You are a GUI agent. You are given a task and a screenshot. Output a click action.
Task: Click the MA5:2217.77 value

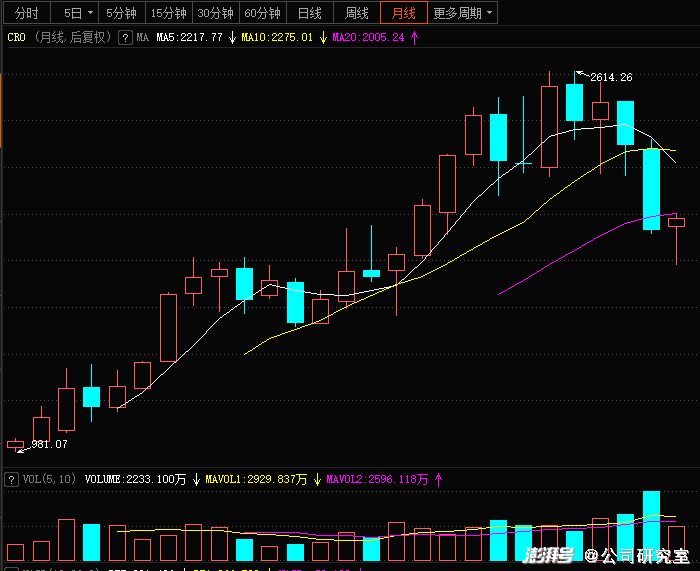pyautogui.click(x=189, y=38)
